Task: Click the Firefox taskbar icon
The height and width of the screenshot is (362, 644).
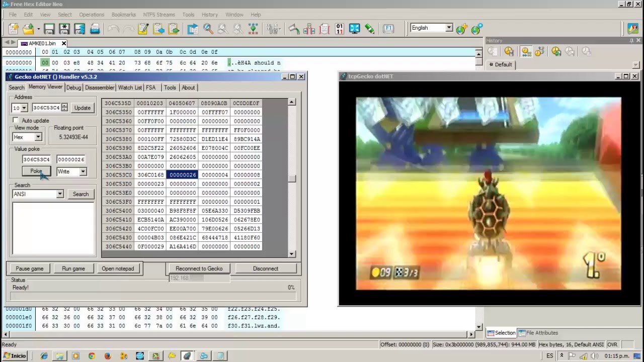Action: point(107,356)
